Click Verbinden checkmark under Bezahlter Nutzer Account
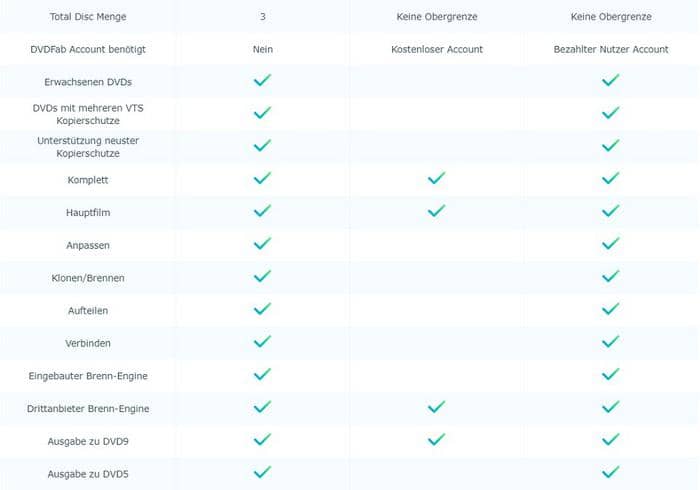 (x=611, y=341)
